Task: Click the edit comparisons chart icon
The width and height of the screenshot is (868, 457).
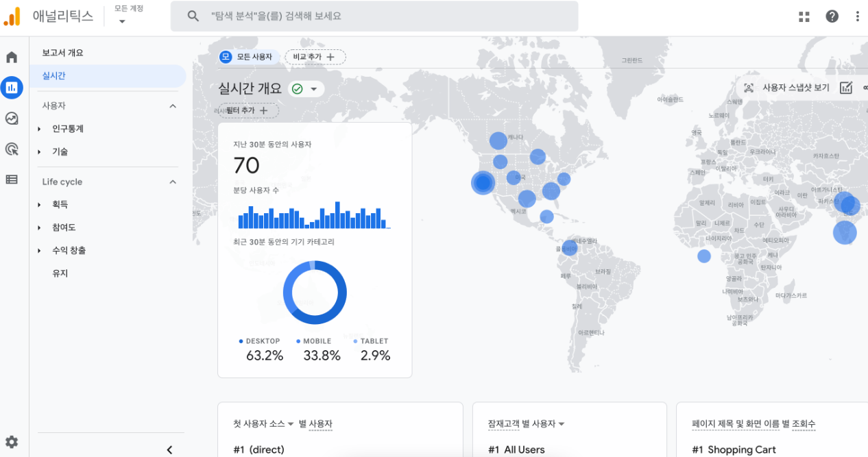Action: click(846, 88)
